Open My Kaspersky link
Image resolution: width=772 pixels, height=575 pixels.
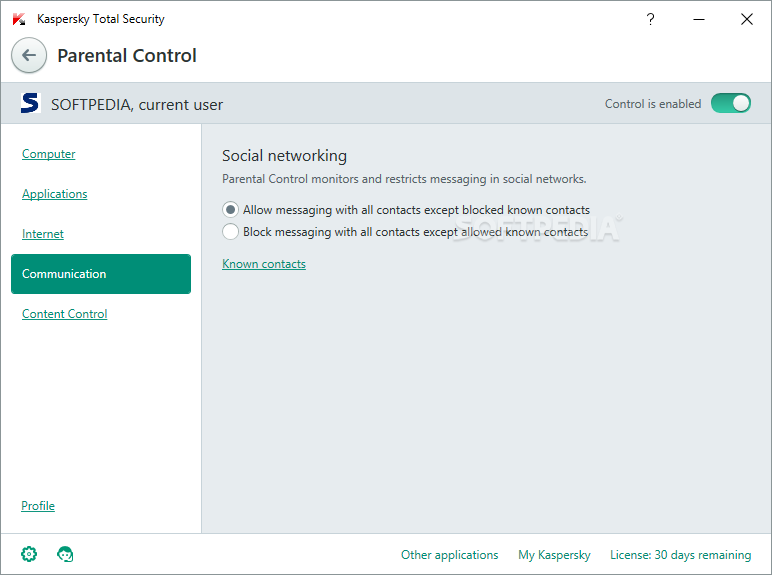[554, 555]
